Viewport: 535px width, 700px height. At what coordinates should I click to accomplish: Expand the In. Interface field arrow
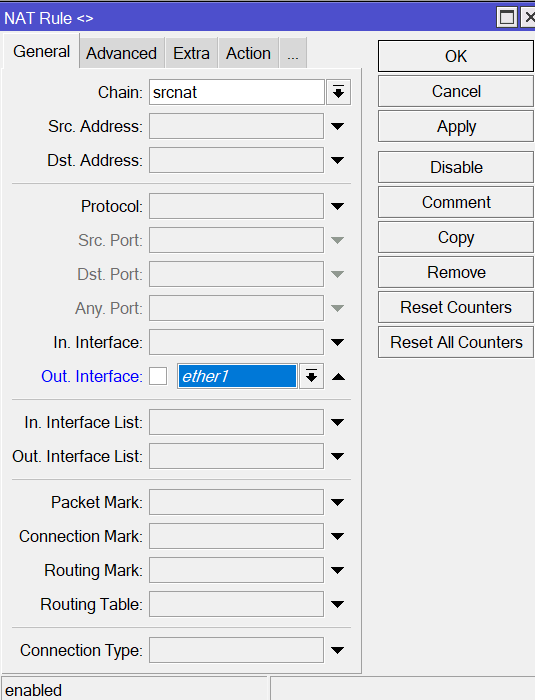tap(338, 342)
